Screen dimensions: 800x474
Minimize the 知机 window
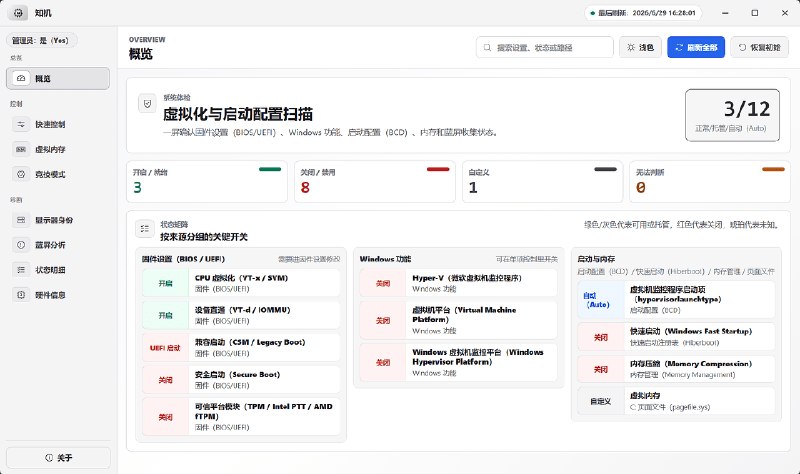click(725, 13)
